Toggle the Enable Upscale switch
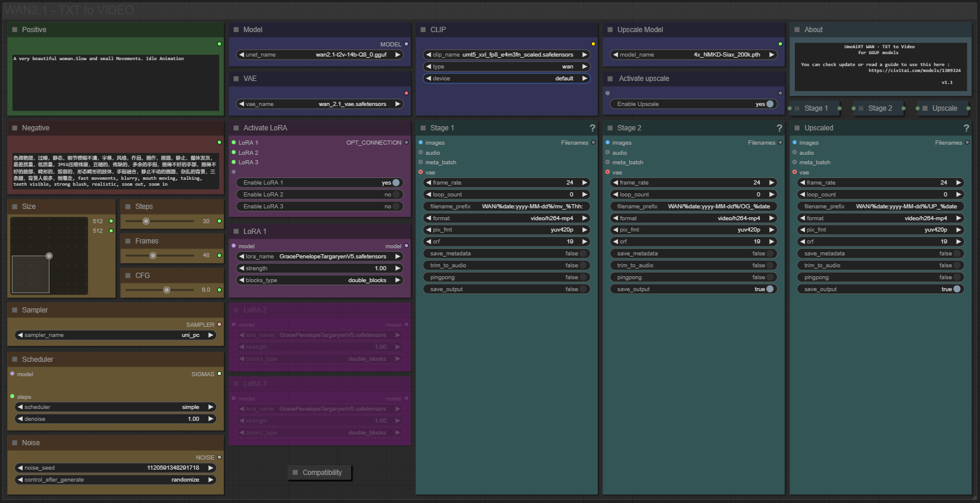980x503 pixels. 769,104
